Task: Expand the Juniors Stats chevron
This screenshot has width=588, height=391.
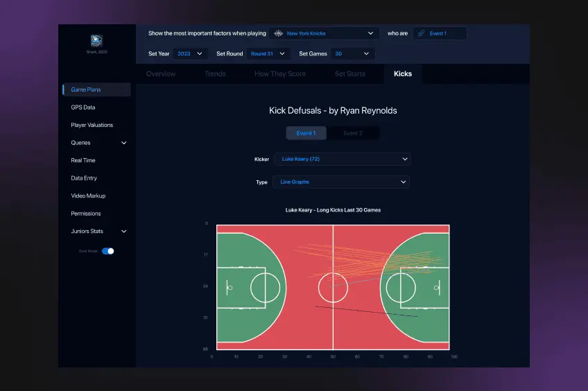Action: [124, 232]
